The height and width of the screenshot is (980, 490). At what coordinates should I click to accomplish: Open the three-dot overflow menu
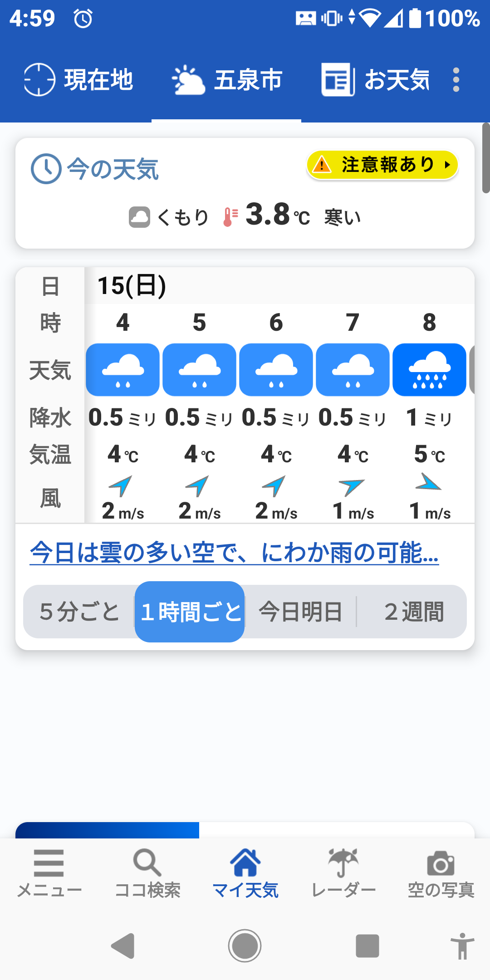pyautogui.click(x=456, y=80)
